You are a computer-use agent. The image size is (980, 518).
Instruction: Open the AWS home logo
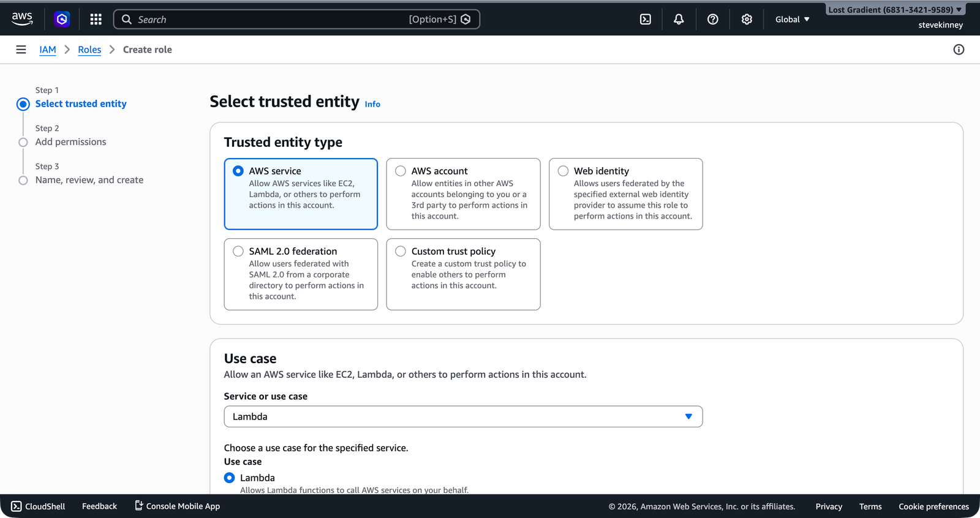point(22,19)
